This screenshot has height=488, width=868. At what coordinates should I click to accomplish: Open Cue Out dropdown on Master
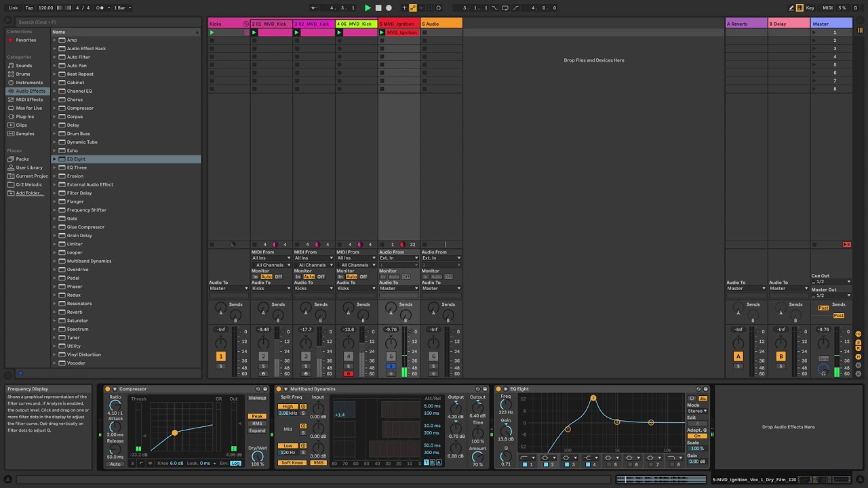(x=831, y=282)
